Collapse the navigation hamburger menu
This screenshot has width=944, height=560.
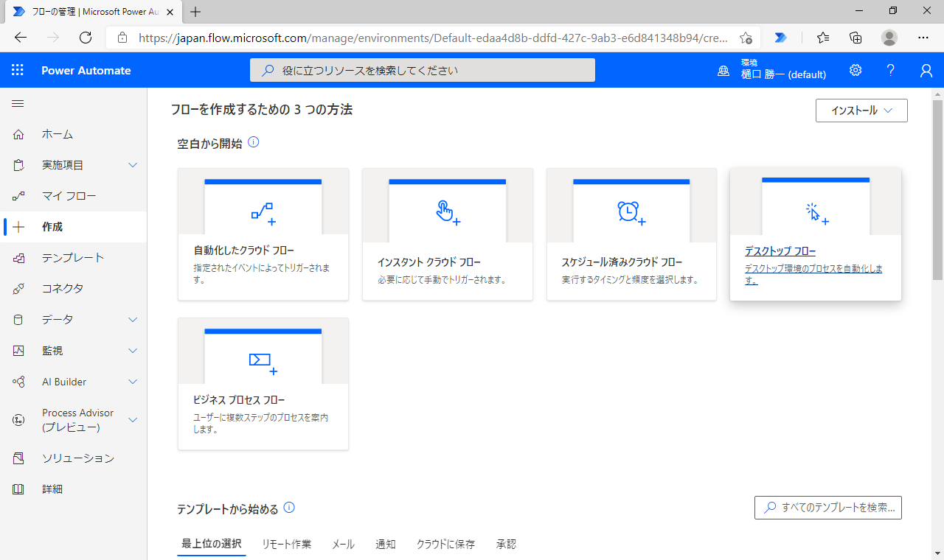pyautogui.click(x=18, y=104)
